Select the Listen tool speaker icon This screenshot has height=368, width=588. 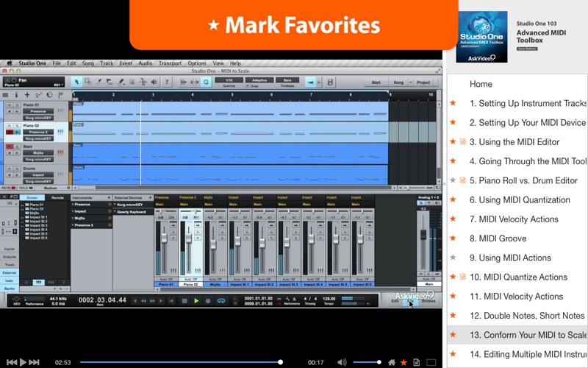(154, 82)
